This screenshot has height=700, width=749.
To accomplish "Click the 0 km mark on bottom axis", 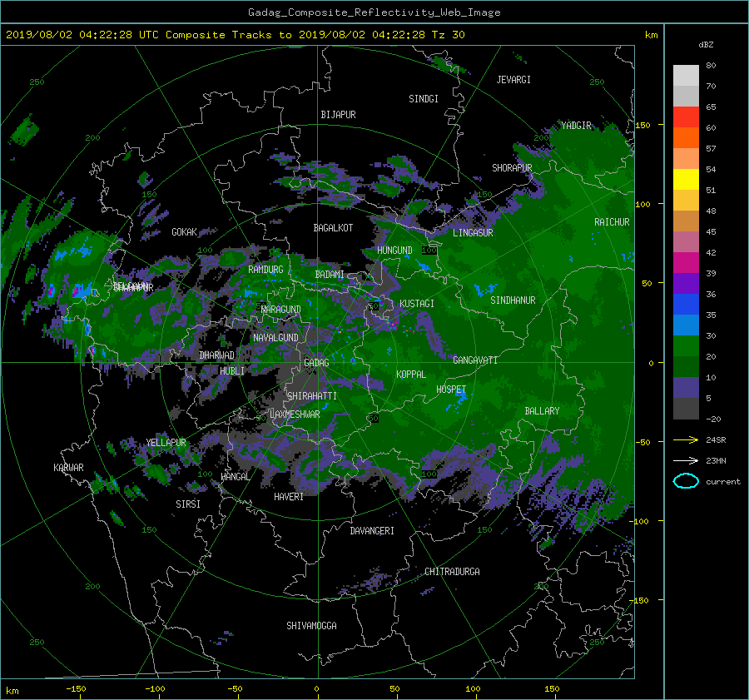I will [317, 689].
